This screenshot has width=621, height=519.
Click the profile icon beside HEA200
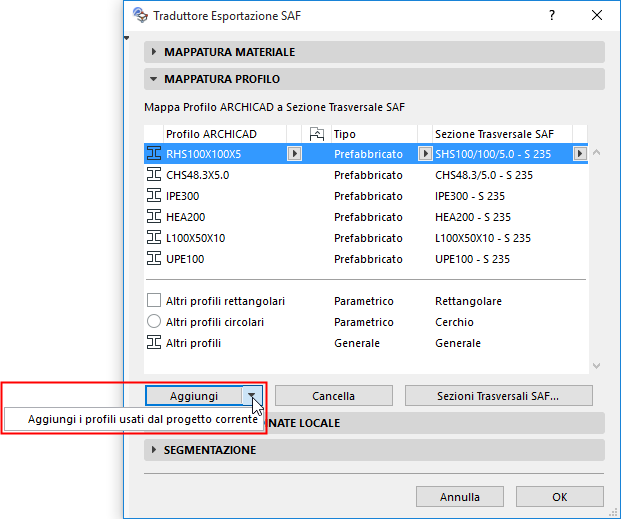(154, 217)
